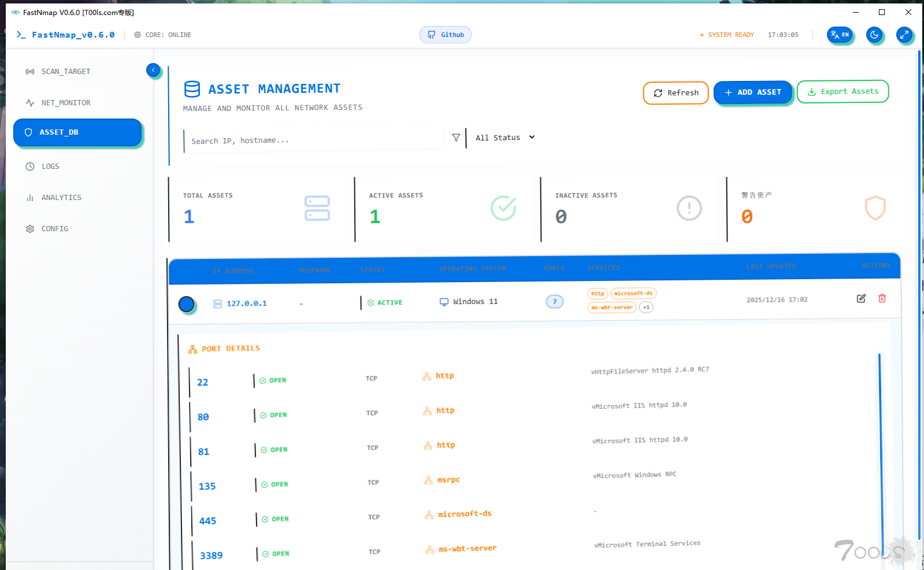The image size is (924, 570).
Task: Open the Github link
Action: point(446,35)
